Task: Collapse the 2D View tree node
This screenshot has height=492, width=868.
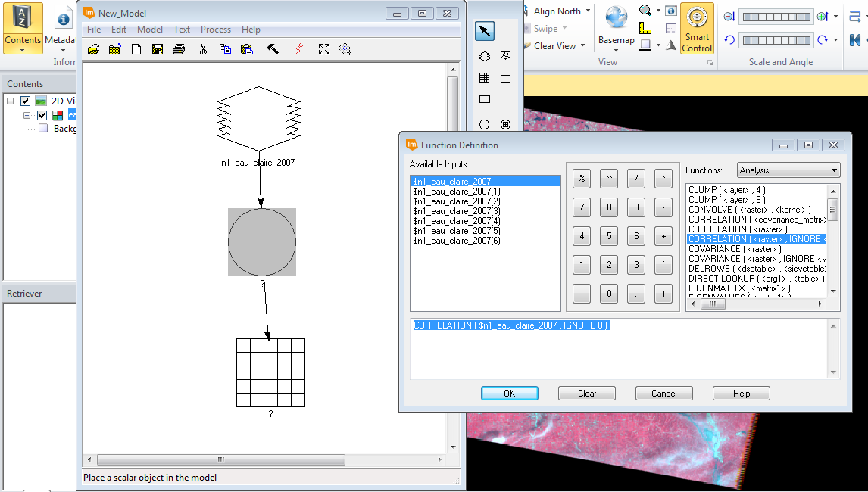Action: [x=10, y=101]
